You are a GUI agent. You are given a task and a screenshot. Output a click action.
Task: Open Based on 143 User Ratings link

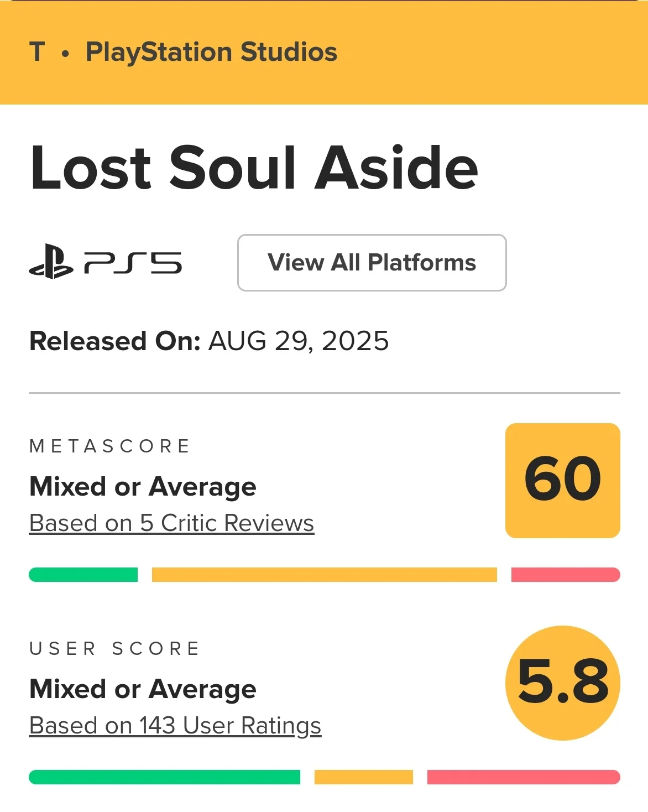coord(175,726)
